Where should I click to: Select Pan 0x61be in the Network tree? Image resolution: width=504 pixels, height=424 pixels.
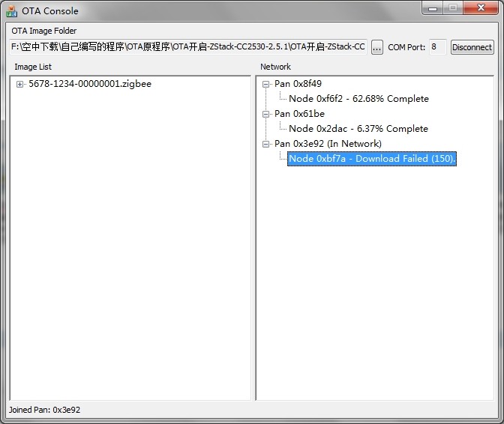(x=299, y=114)
